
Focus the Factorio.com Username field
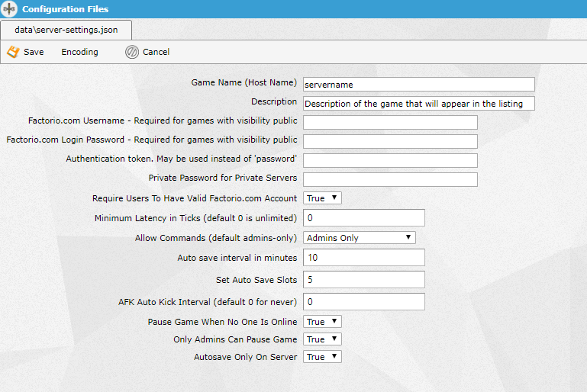(x=390, y=123)
